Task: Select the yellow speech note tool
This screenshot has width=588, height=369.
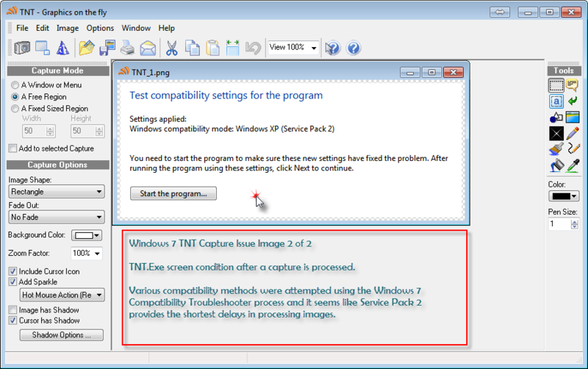Action: click(x=573, y=85)
